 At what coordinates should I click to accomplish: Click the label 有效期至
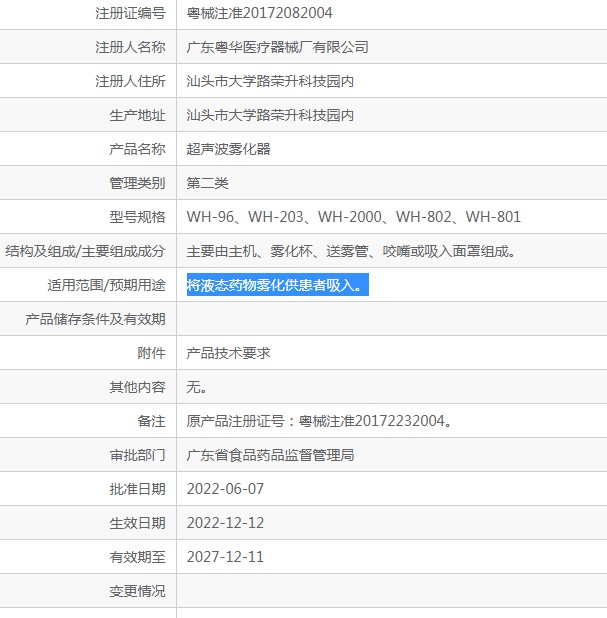click(137, 557)
